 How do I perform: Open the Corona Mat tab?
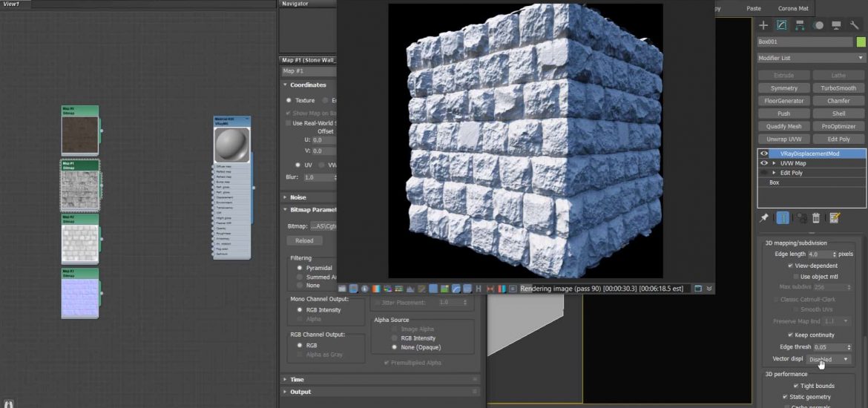pos(794,8)
